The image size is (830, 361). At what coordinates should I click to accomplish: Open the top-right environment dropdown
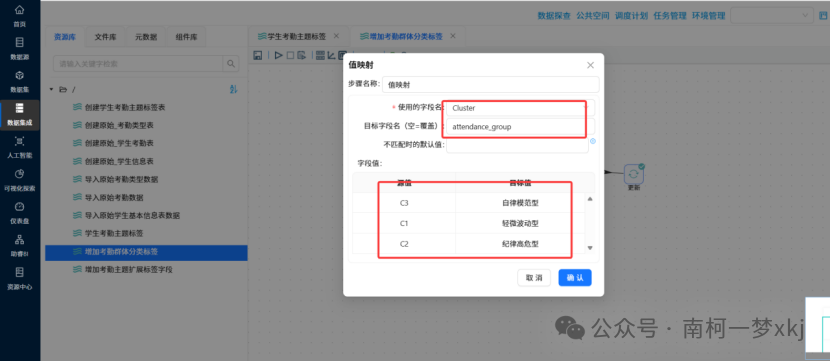772,15
